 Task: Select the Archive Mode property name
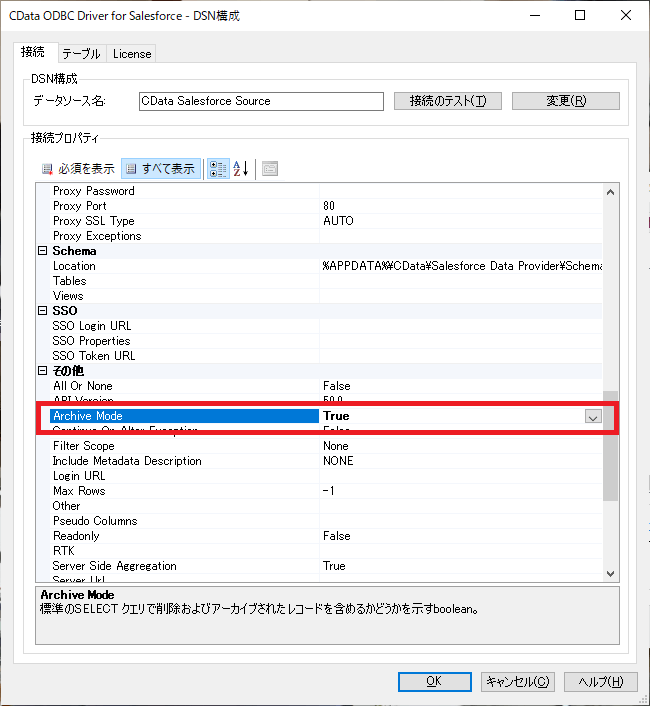click(185, 416)
